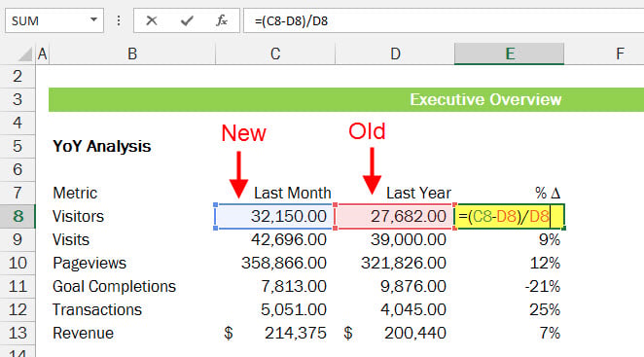Click the Visitors Last Month cell 32,150.00

point(275,216)
